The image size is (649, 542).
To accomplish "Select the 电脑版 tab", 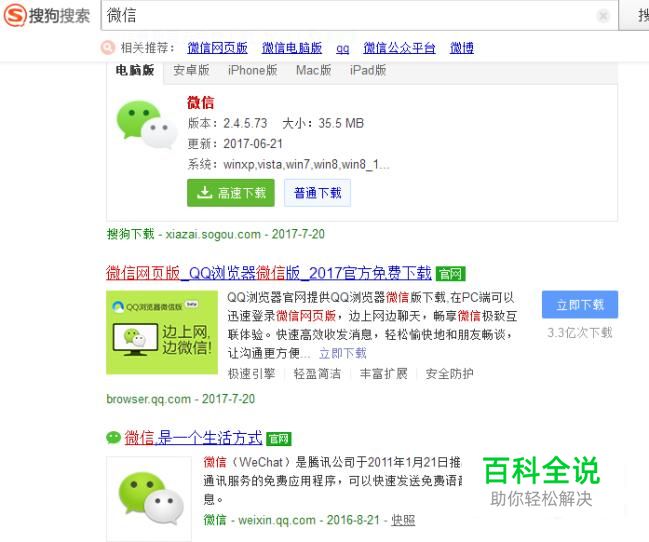I will 135,70.
